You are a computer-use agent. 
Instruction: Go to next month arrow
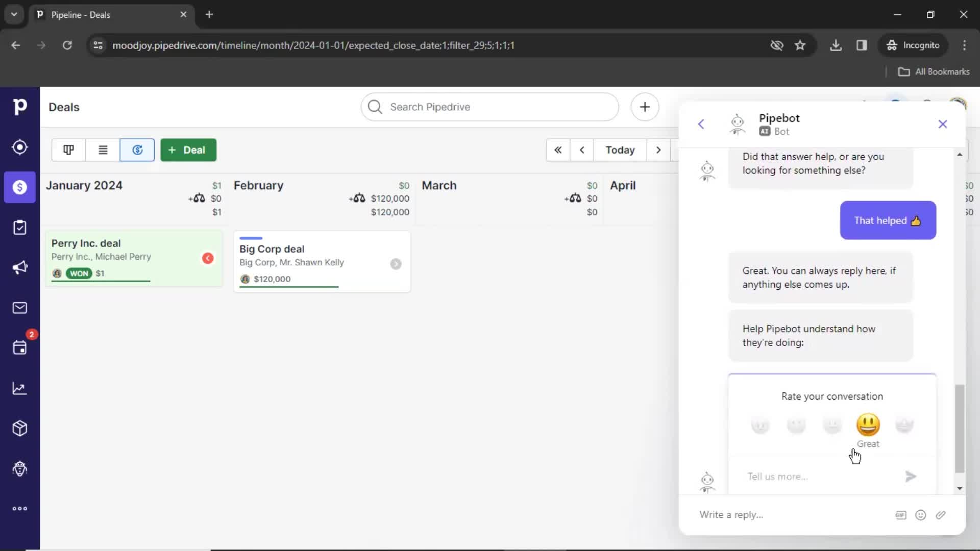tap(658, 150)
